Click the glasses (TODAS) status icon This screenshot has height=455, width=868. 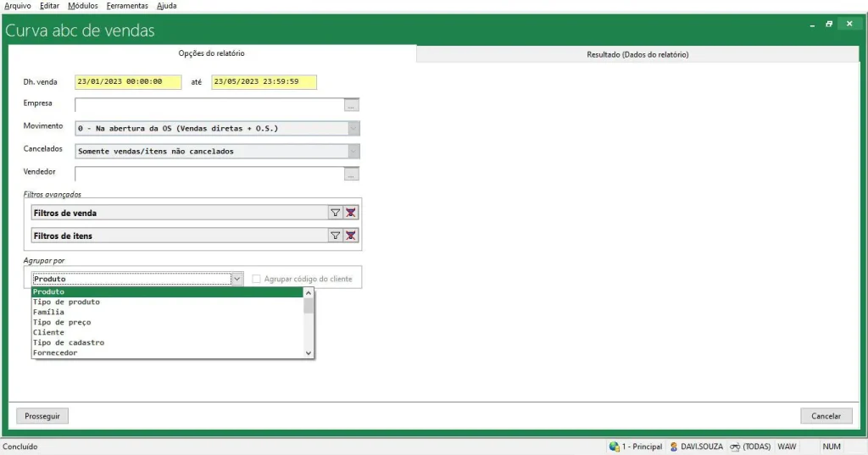pos(735,447)
